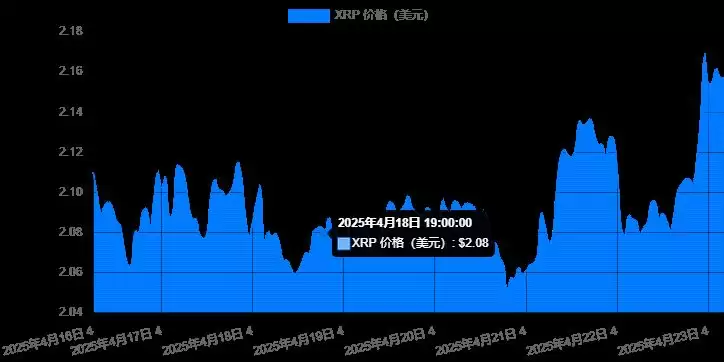Click the 2025年4月22日 x-axis date label
The width and height of the screenshot is (724, 362).
pyautogui.click(x=572, y=342)
